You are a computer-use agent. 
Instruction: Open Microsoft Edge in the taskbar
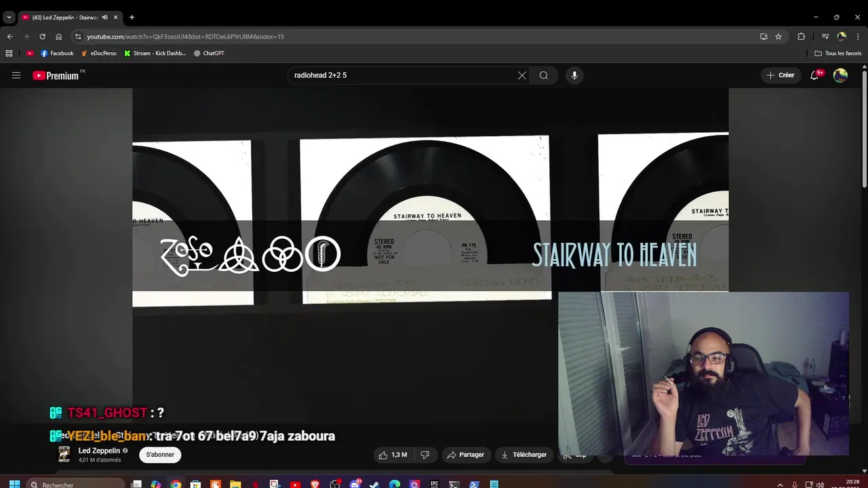pos(395,484)
